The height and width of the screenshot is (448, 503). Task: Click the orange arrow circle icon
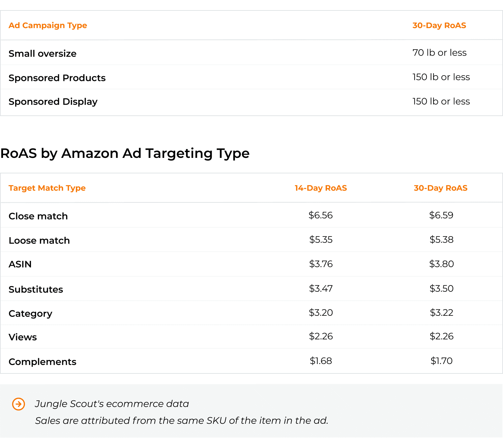coord(19,404)
